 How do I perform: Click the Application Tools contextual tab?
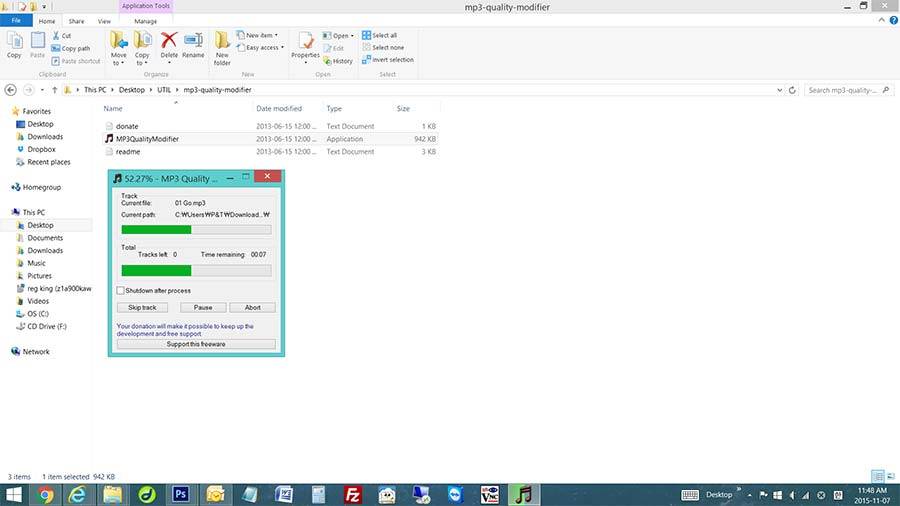click(x=146, y=6)
